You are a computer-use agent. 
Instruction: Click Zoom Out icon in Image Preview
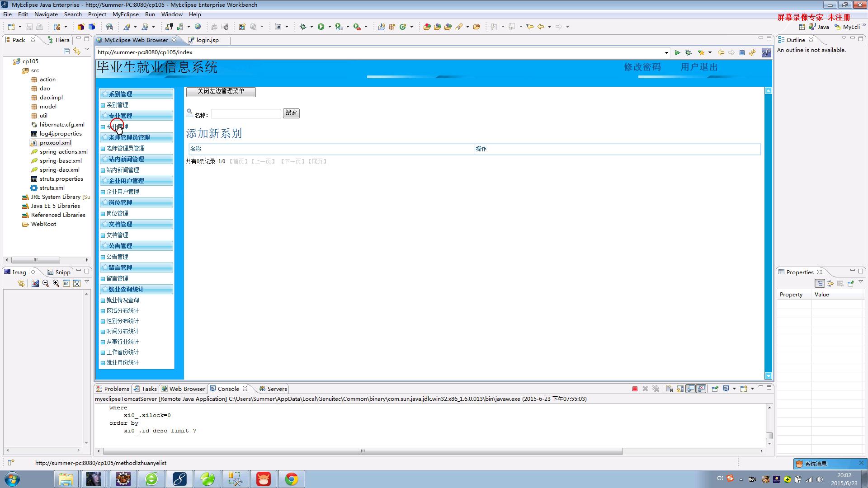(46, 283)
